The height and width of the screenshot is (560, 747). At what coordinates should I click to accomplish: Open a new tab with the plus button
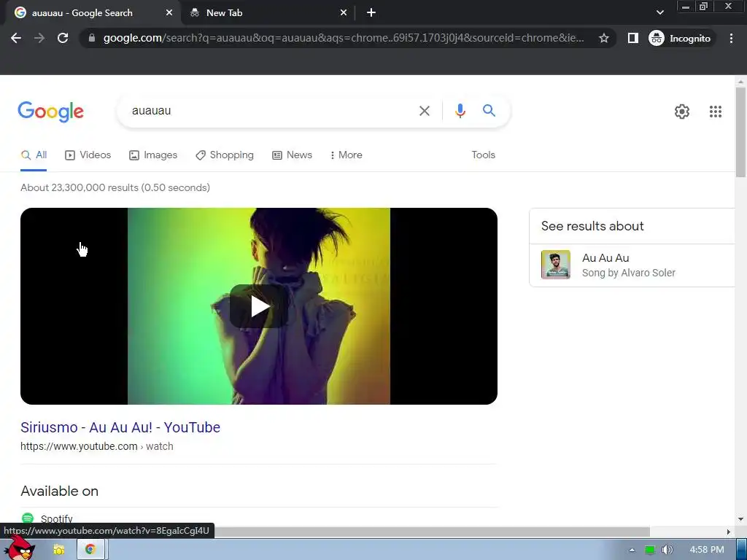[371, 13]
